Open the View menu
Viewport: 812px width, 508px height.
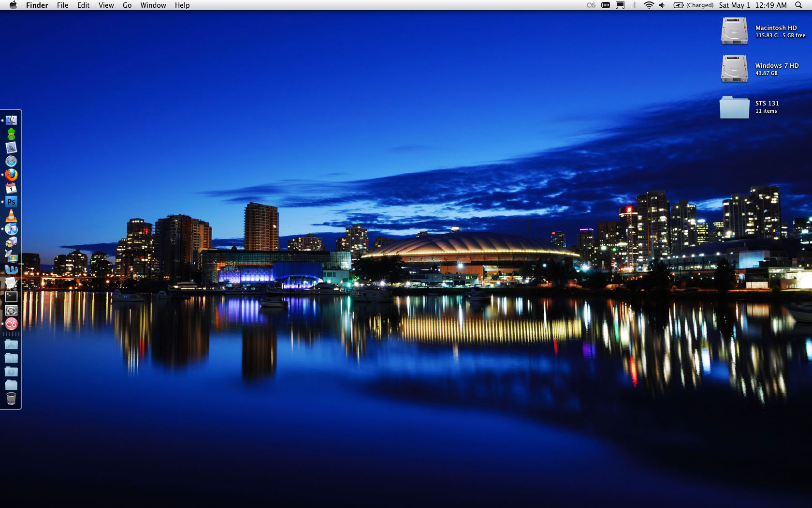click(106, 5)
